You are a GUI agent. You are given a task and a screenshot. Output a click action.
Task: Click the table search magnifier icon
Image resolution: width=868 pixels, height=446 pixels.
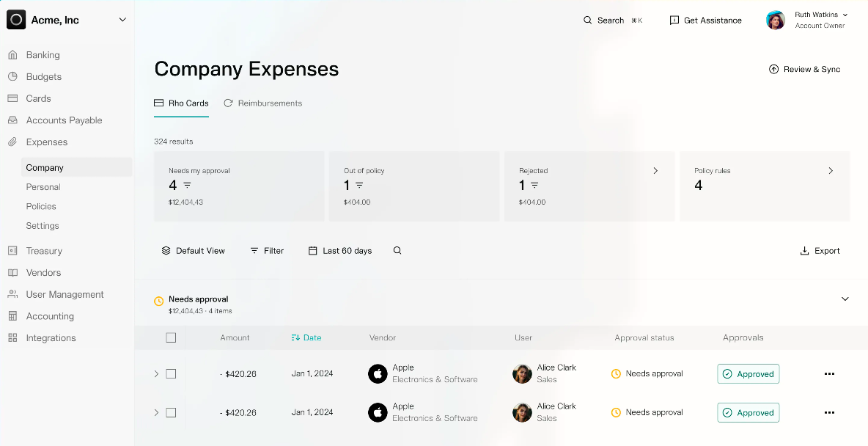(x=397, y=250)
